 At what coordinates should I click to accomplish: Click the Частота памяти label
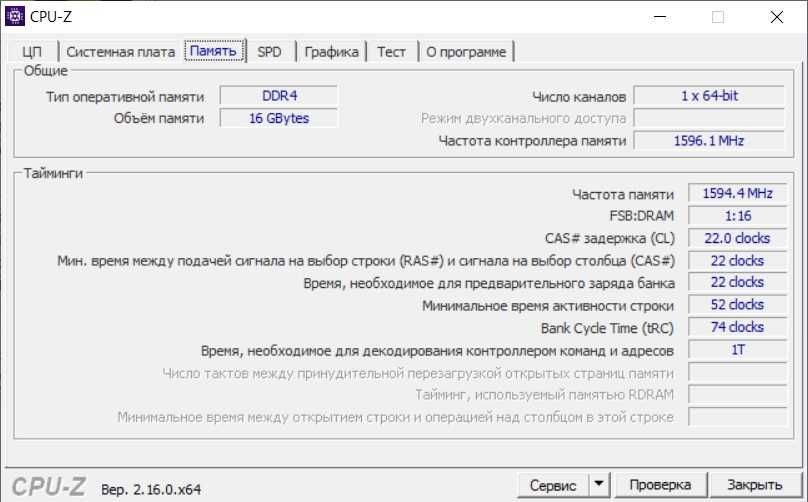pyautogui.click(x=622, y=194)
